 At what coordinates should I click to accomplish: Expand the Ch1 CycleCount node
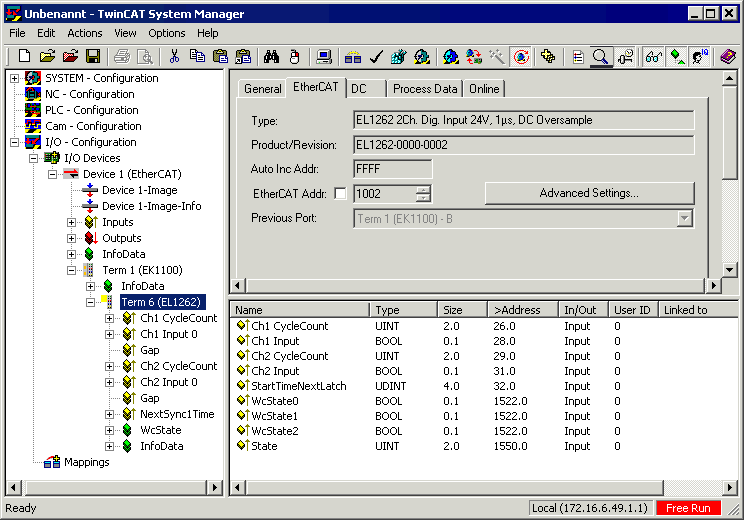[110, 318]
